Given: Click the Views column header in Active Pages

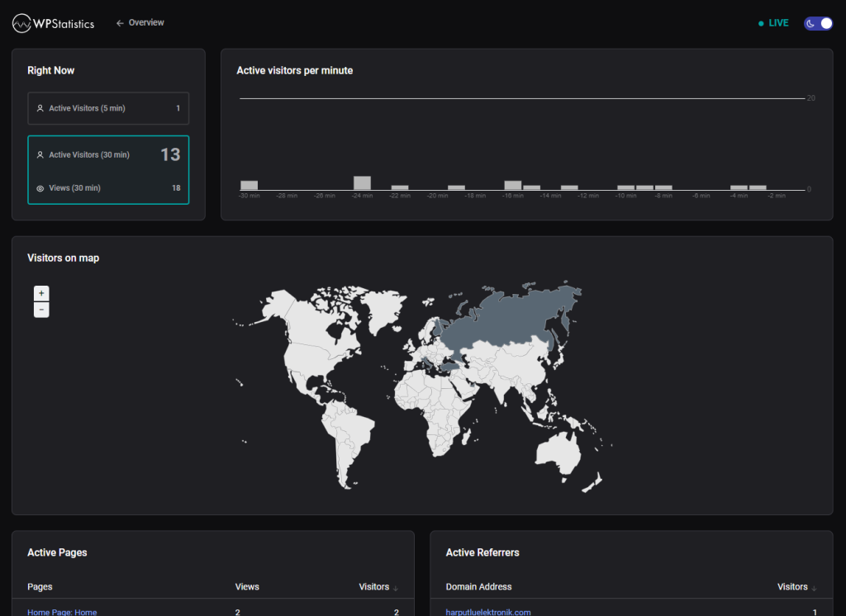Looking at the screenshot, I should coord(247,586).
